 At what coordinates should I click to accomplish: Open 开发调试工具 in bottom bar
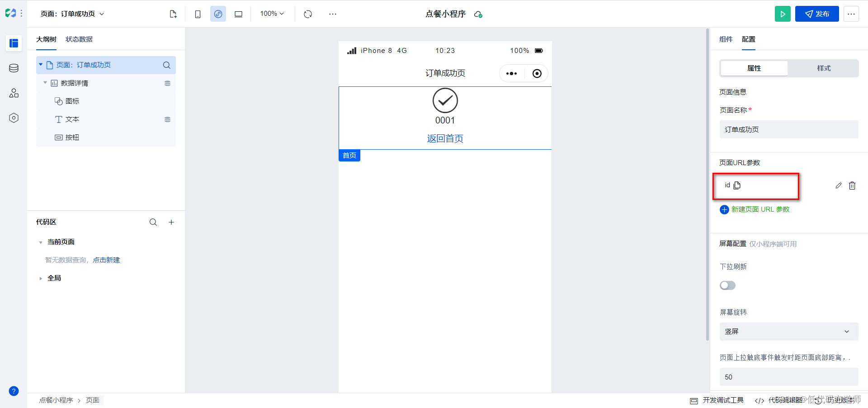pyautogui.click(x=717, y=400)
